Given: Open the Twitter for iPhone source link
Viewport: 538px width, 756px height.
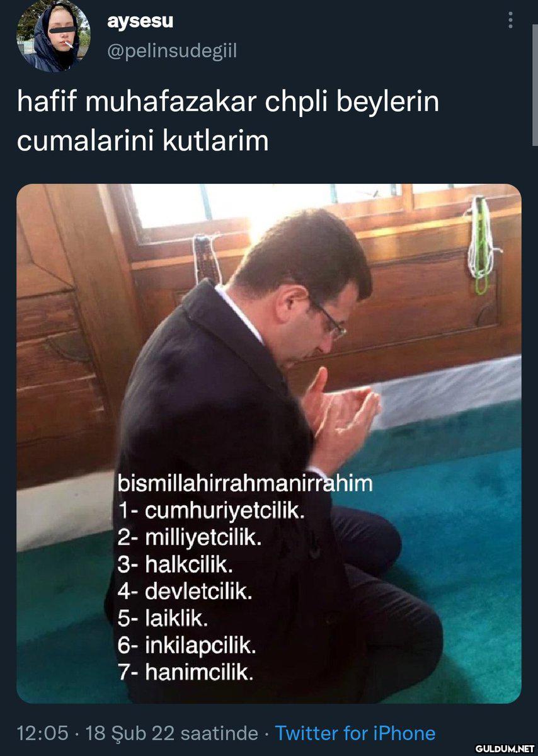Looking at the screenshot, I should (x=355, y=733).
